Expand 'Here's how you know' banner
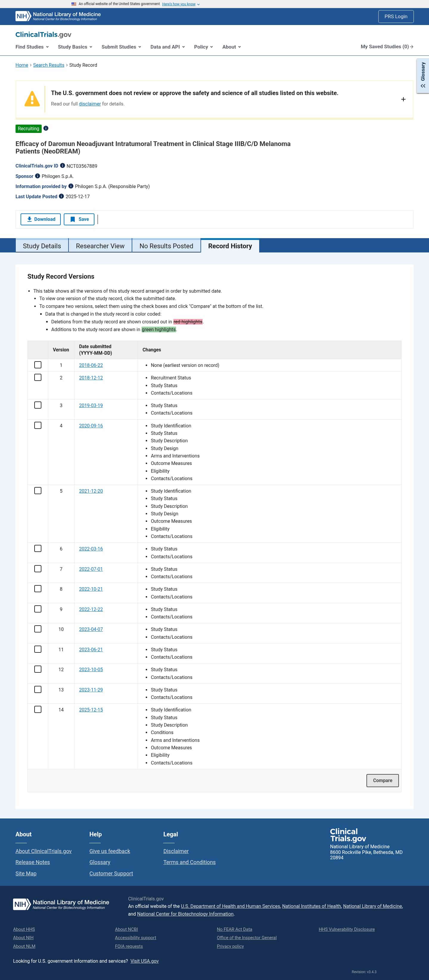 (181, 4)
